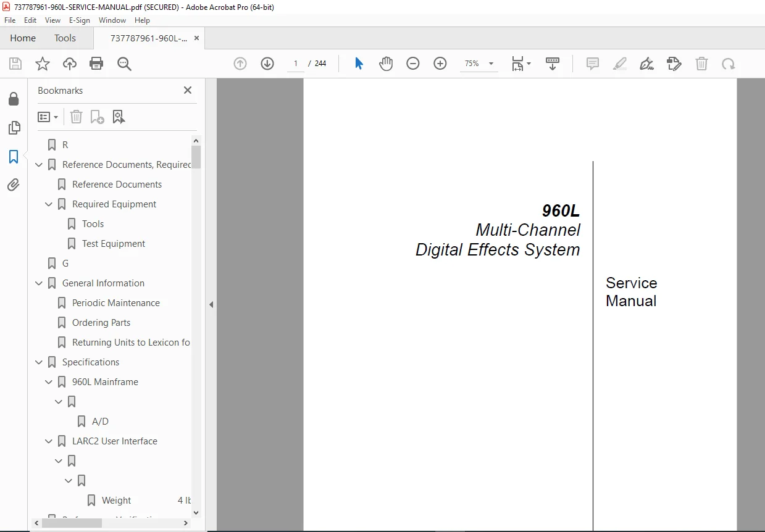Go to previous page arrow

coord(240,64)
